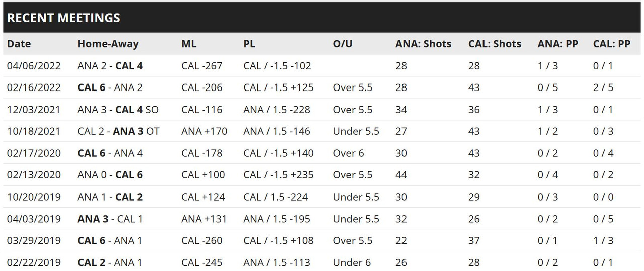Select the ML column header
This screenshot has height=271, width=644.
coord(189,44)
